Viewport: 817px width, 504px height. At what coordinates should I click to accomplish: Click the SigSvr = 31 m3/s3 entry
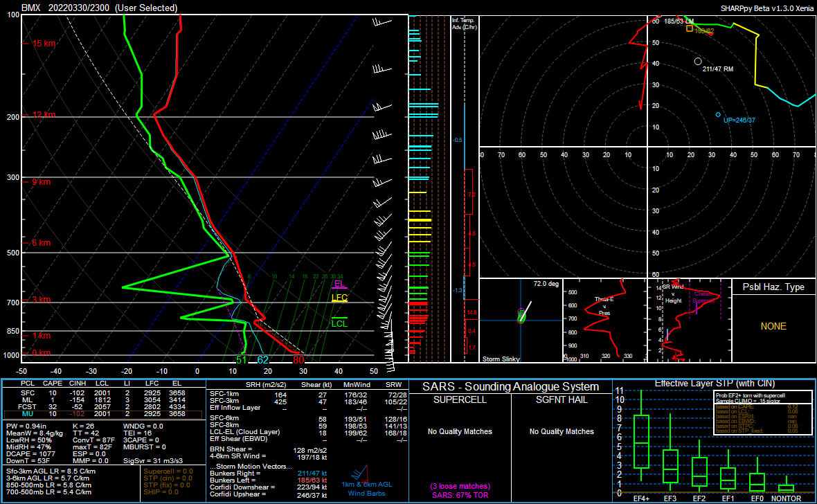tap(153, 461)
